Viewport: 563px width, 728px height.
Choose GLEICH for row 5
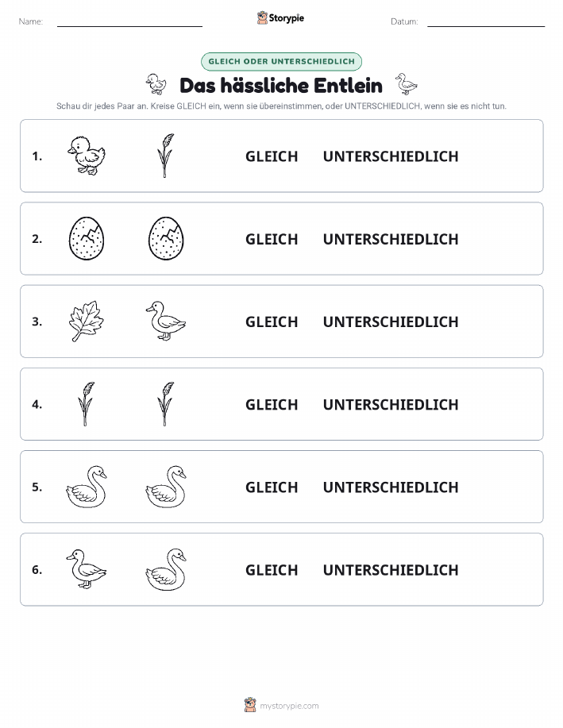coord(272,487)
